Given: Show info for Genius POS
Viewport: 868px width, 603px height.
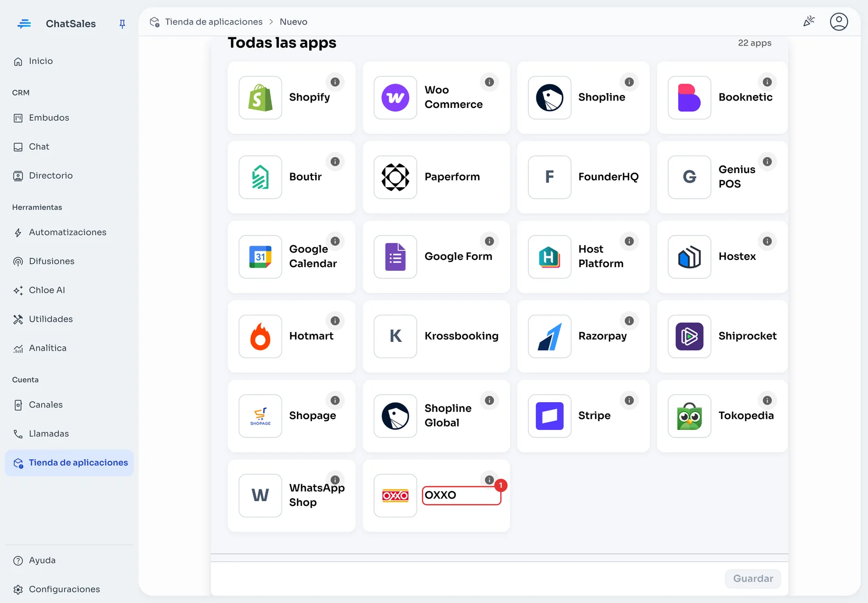Looking at the screenshot, I should point(767,162).
